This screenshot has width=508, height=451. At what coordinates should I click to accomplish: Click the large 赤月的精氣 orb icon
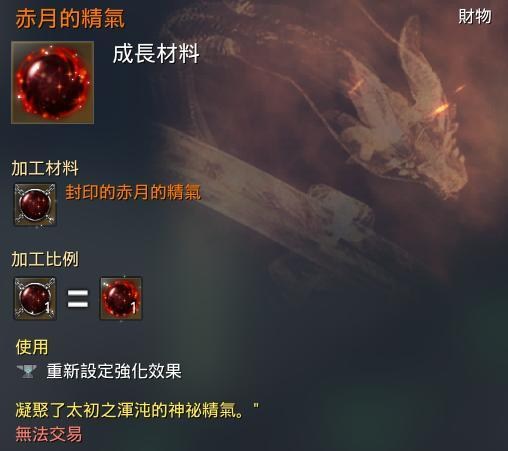[x=52, y=83]
